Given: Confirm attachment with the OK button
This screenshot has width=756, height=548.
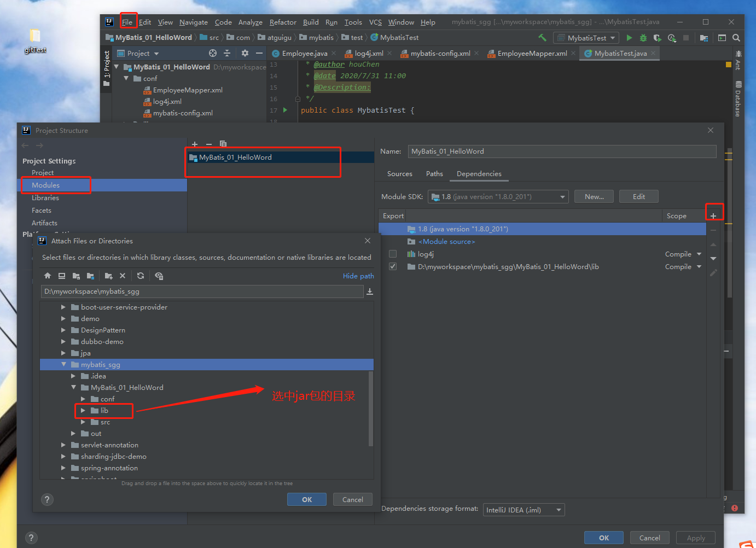Looking at the screenshot, I should coord(306,499).
